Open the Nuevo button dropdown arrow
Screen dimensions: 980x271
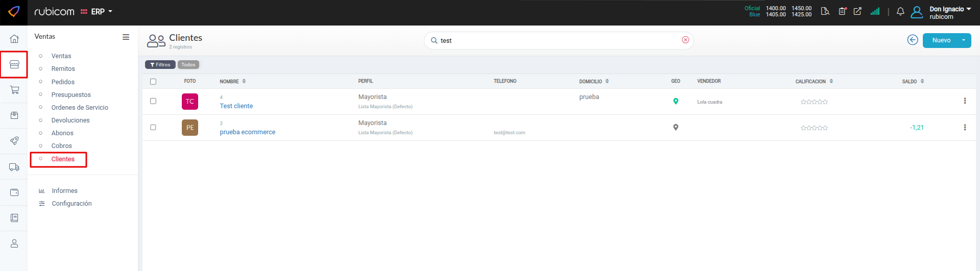(x=964, y=40)
